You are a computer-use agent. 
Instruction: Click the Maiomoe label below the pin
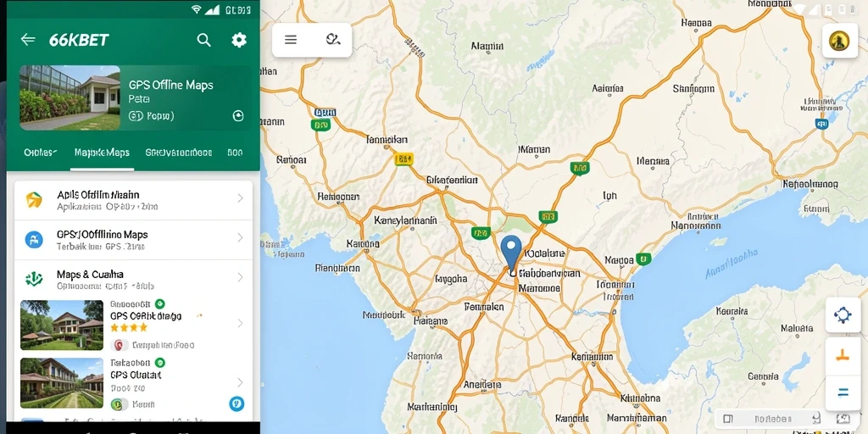point(539,288)
